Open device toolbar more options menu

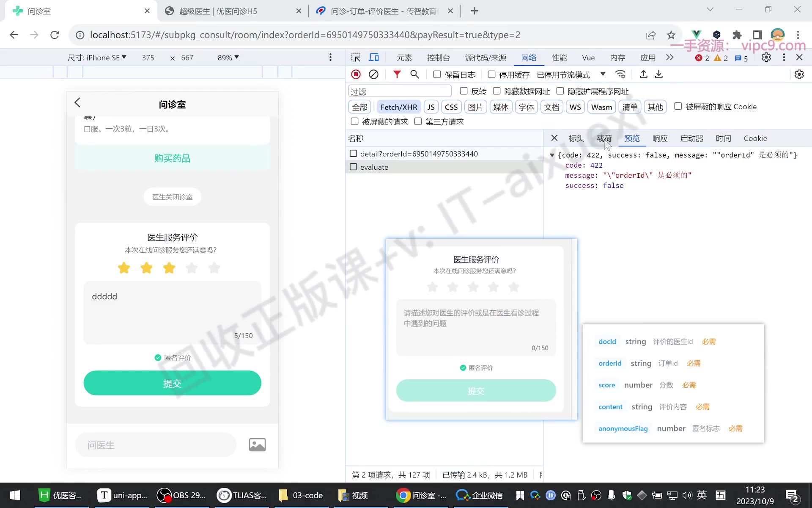330,58
